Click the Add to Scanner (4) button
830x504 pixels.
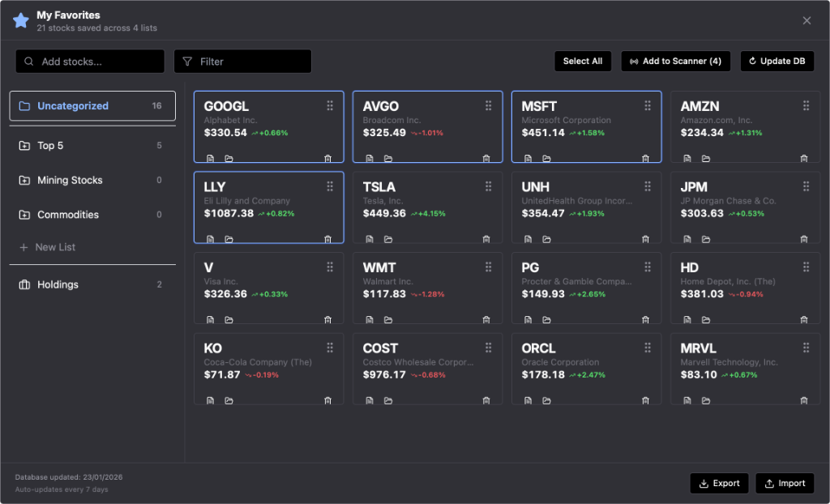675,62
